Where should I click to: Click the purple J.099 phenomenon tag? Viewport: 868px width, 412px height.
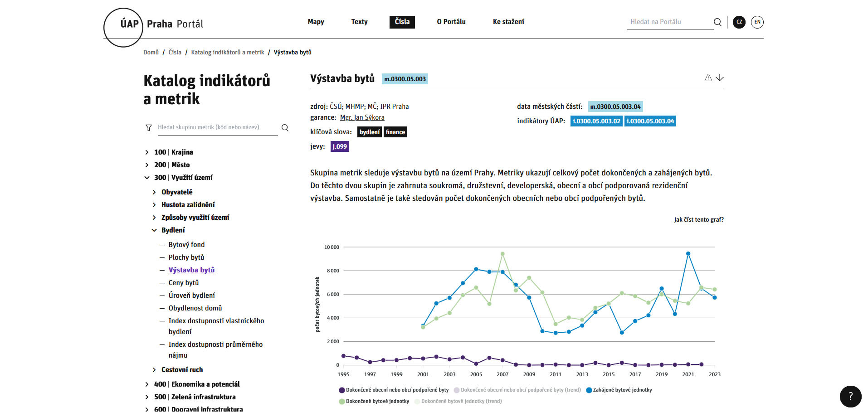pos(340,147)
